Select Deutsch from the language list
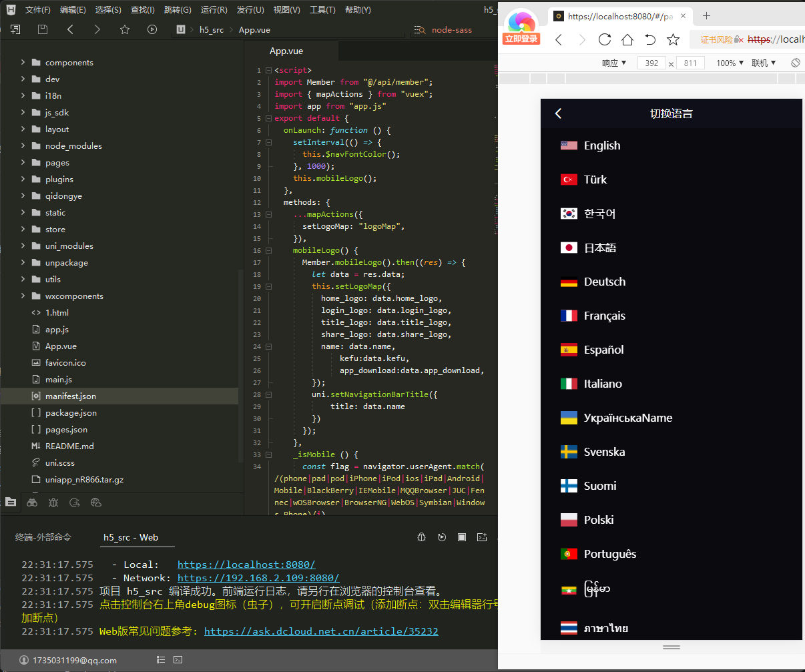 [x=604, y=282]
